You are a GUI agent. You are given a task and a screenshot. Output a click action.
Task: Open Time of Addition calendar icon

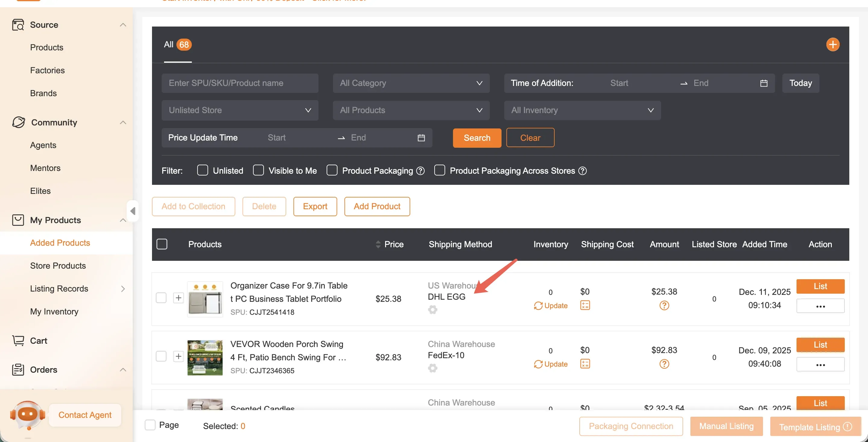(764, 83)
